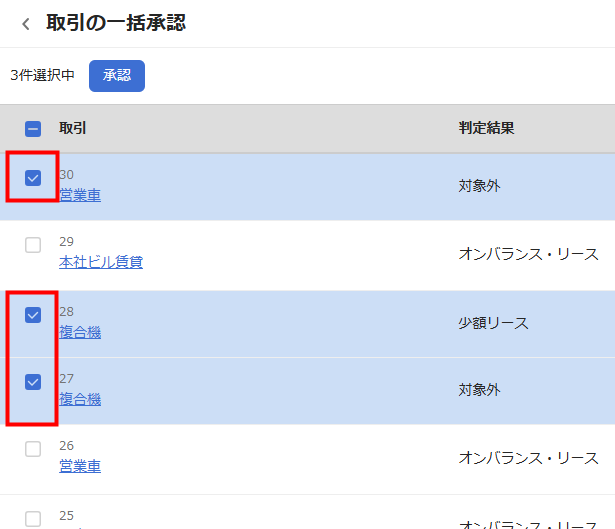The width and height of the screenshot is (615, 529).
Task: Toggle the select-all checkbox in table header
Action: pyautogui.click(x=33, y=129)
